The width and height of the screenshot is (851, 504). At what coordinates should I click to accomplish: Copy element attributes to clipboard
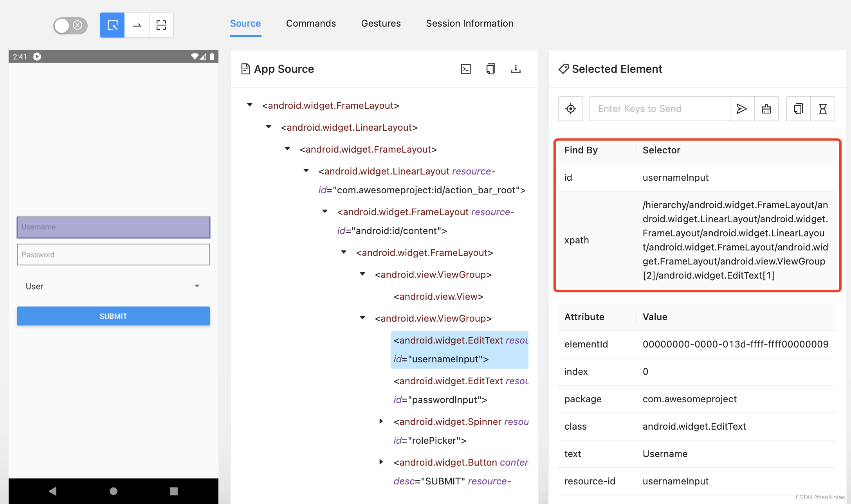click(x=798, y=109)
